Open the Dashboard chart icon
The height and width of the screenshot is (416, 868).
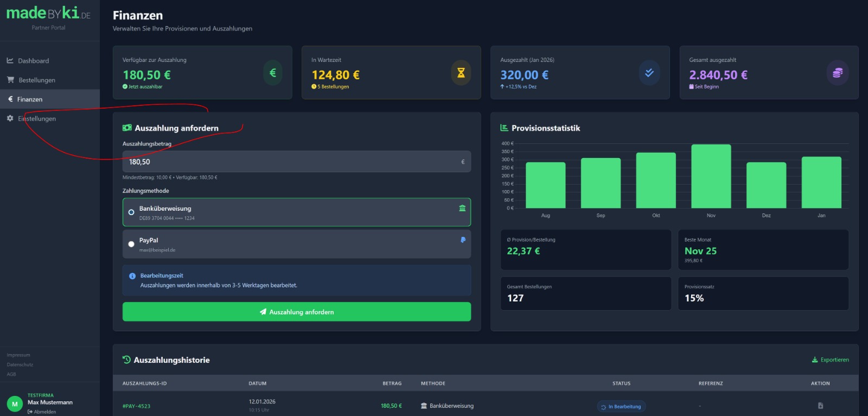(x=10, y=60)
